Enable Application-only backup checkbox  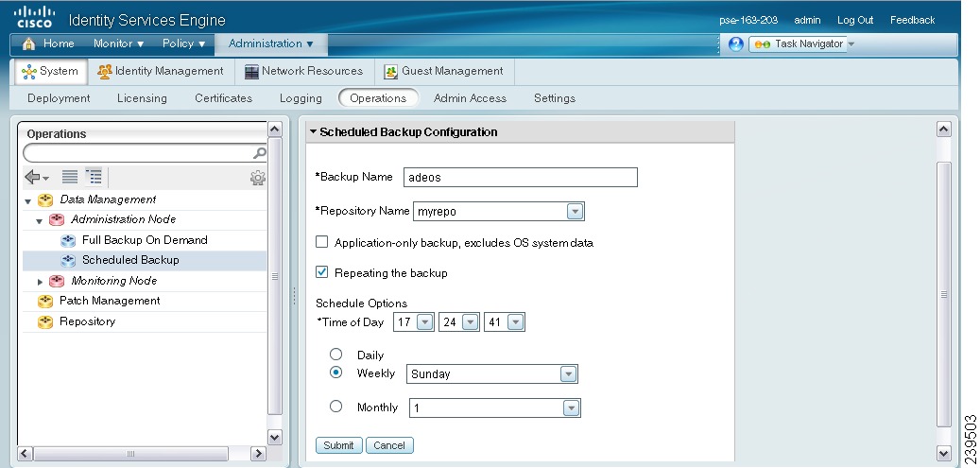coord(322,242)
